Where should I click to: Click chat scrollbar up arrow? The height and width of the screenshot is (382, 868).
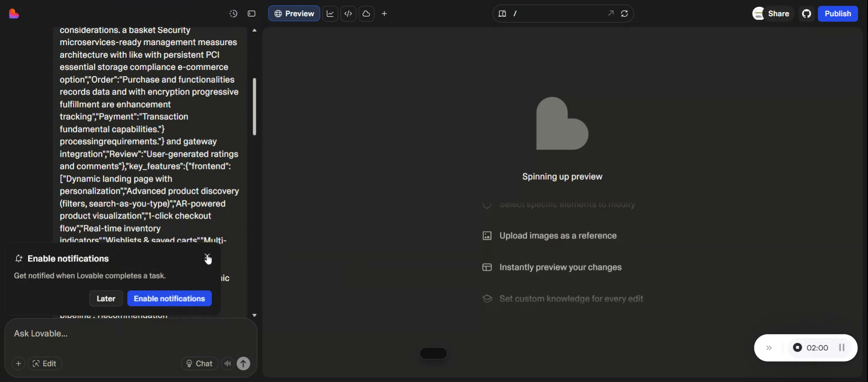[255, 30]
